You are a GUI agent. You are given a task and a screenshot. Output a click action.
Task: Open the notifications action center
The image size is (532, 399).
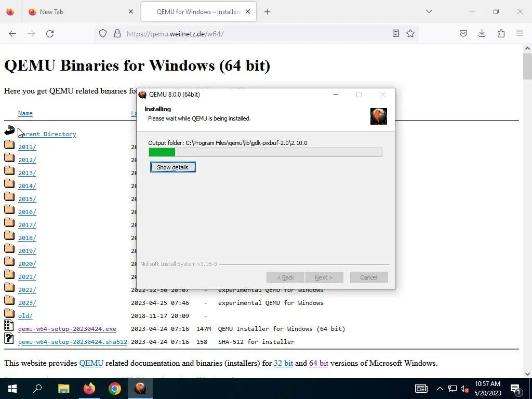pyautogui.click(x=516, y=389)
